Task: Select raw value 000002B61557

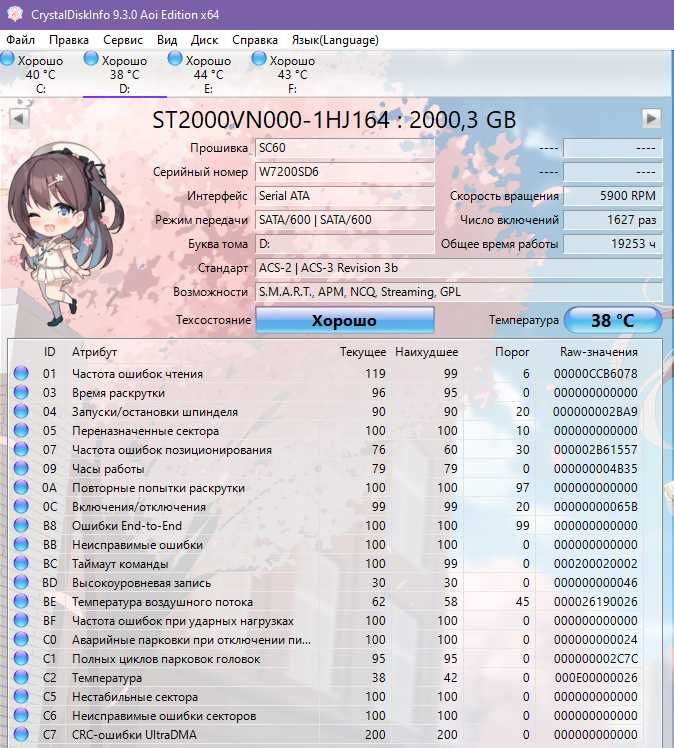Action: (595, 449)
